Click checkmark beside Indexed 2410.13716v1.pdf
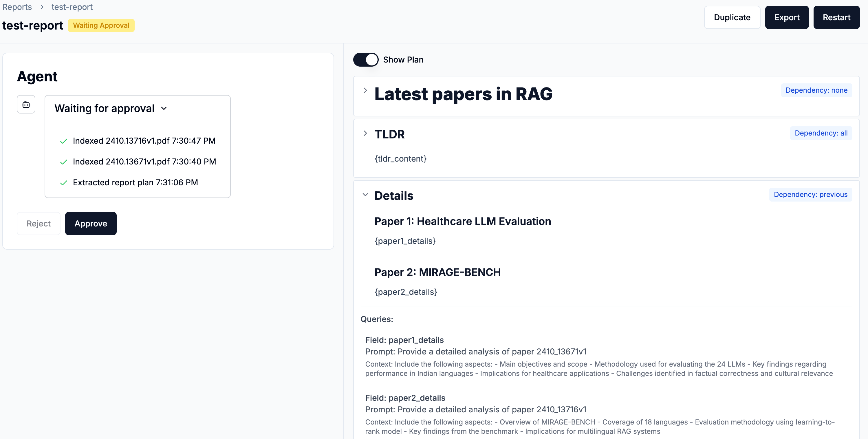868x439 pixels. 63,141
